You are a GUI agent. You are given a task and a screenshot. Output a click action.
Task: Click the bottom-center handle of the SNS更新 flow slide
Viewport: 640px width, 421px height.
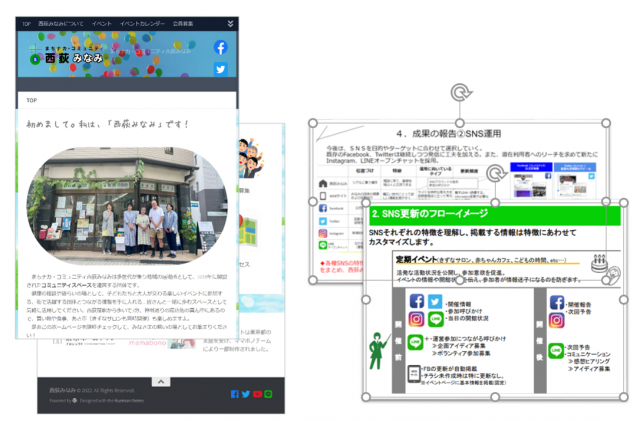coord(495,396)
